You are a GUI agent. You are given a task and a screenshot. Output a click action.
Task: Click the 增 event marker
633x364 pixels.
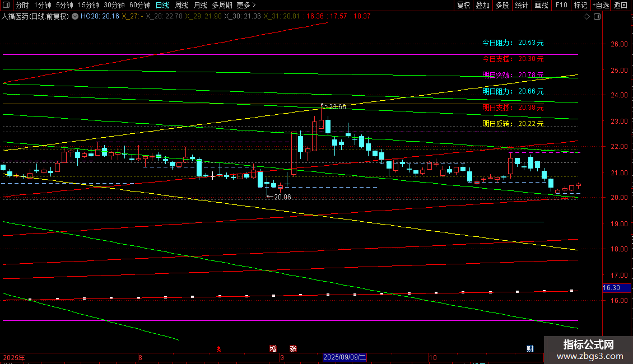(273, 349)
